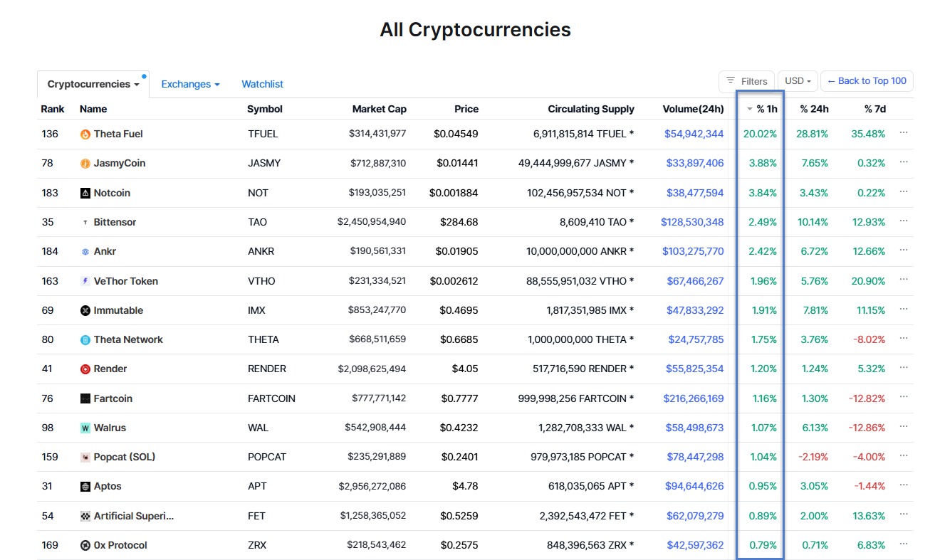940x560 pixels.
Task: Open more options for Immutable row
Action: 904,310
